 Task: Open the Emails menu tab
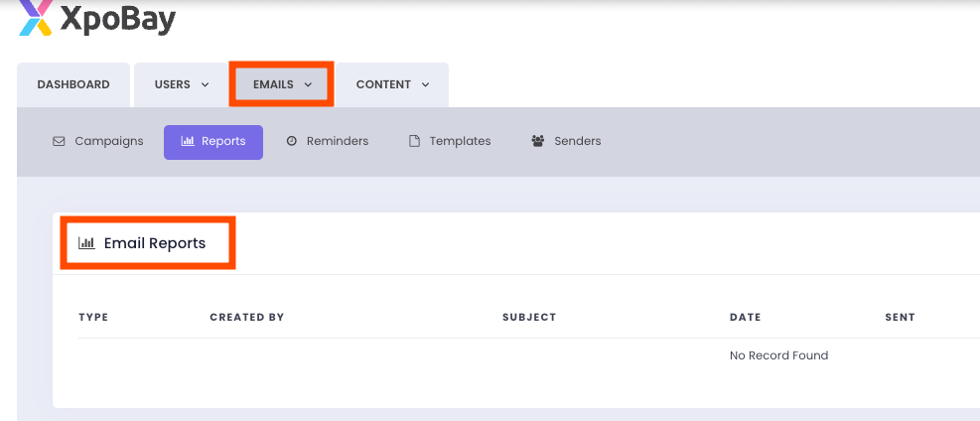coord(273,85)
